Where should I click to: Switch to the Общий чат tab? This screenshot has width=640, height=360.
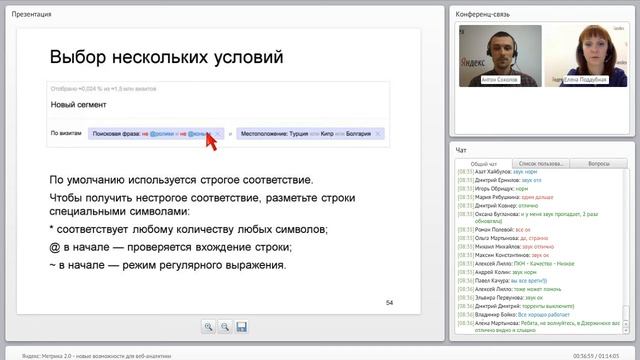[x=484, y=164]
